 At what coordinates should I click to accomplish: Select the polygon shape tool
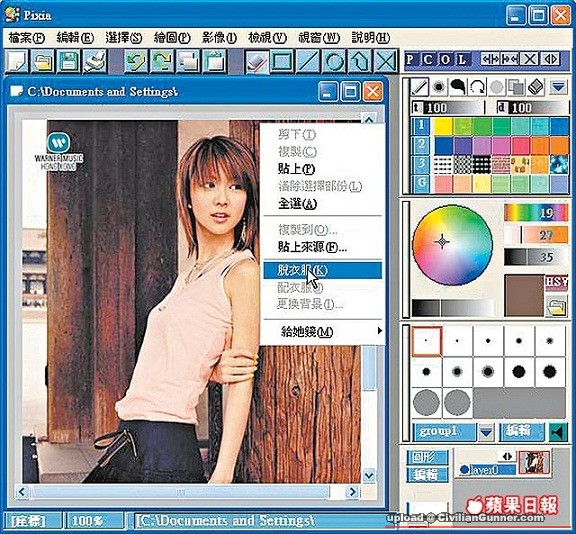[x=360, y=61]
